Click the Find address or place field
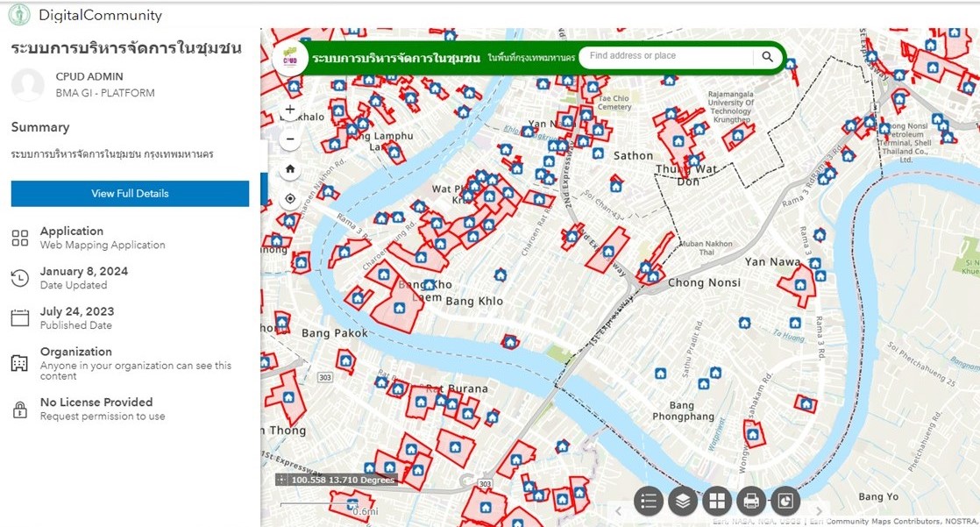980x527 pixels. [666, 56]
